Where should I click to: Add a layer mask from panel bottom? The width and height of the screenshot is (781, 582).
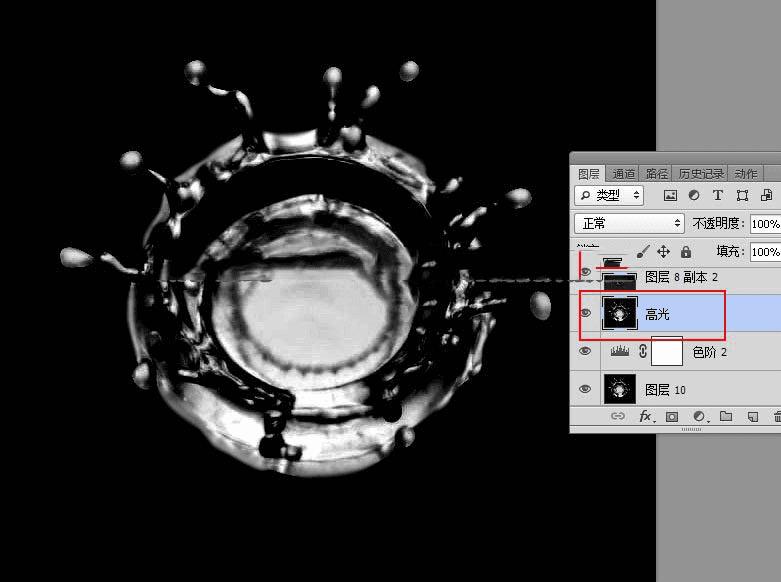point(672,417)
